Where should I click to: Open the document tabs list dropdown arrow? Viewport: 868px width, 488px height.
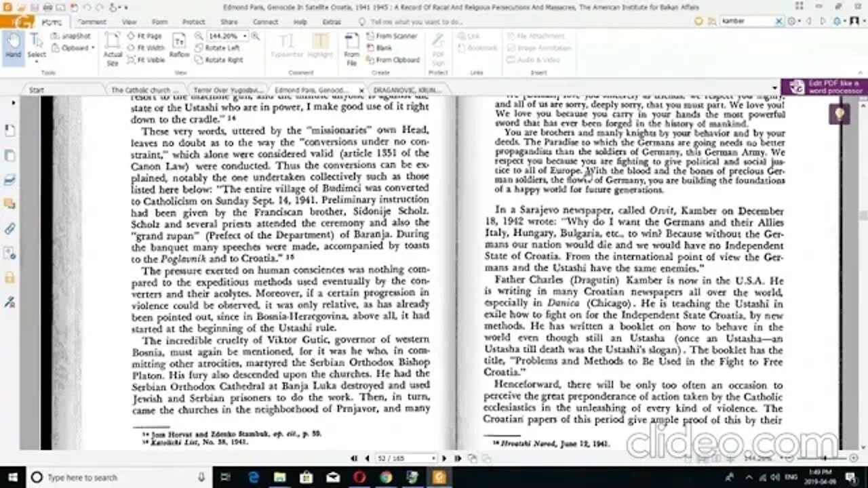pyautogui.click(x=774, y=88)
